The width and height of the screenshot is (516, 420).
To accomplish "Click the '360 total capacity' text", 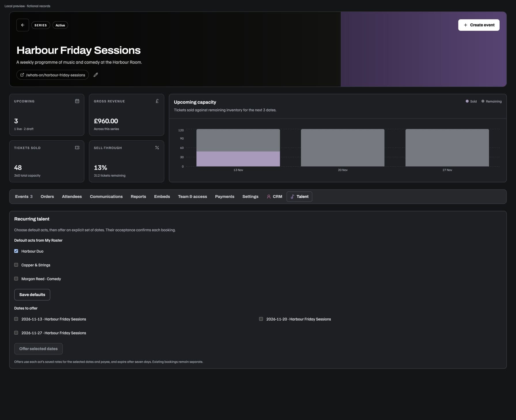I will click(27, 175).
